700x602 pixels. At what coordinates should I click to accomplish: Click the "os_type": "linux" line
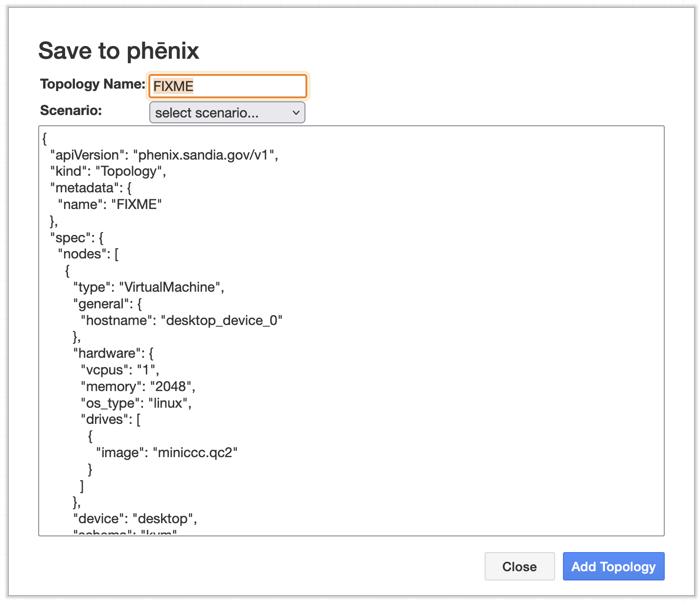[136, 403]
